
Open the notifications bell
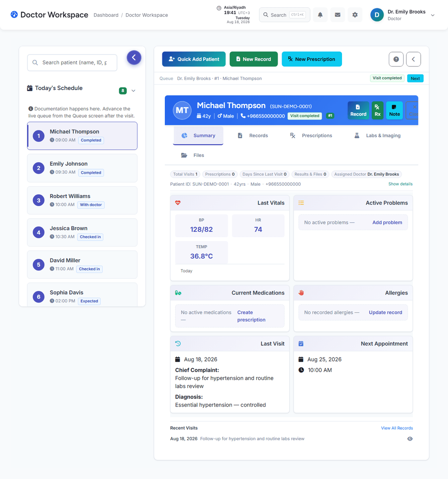320,15
